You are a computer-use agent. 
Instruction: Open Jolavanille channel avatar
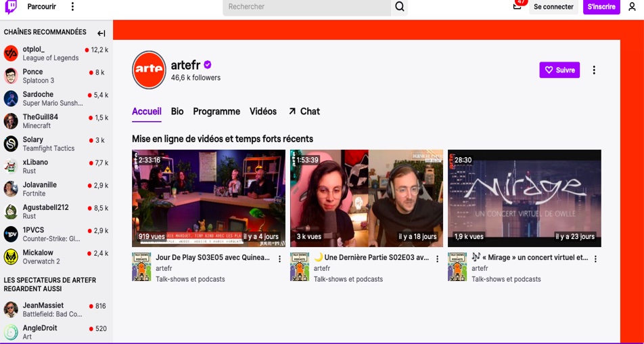click(11, 189)
